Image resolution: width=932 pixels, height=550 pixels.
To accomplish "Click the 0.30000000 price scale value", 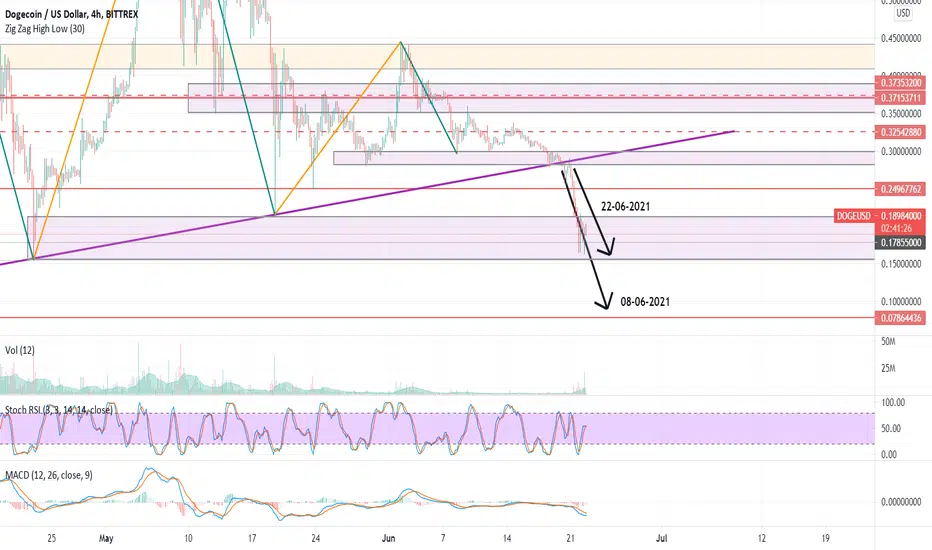I will (x=901, y=152).
